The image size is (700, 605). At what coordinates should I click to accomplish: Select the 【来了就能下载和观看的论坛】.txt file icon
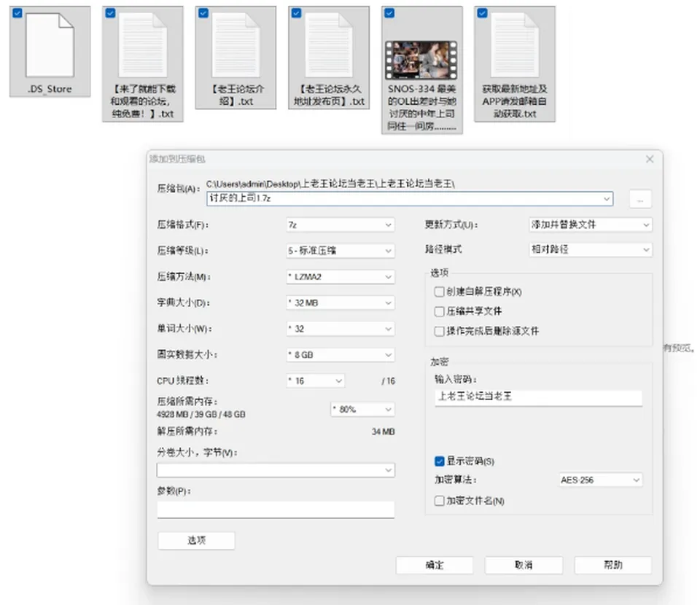(143, 45)
